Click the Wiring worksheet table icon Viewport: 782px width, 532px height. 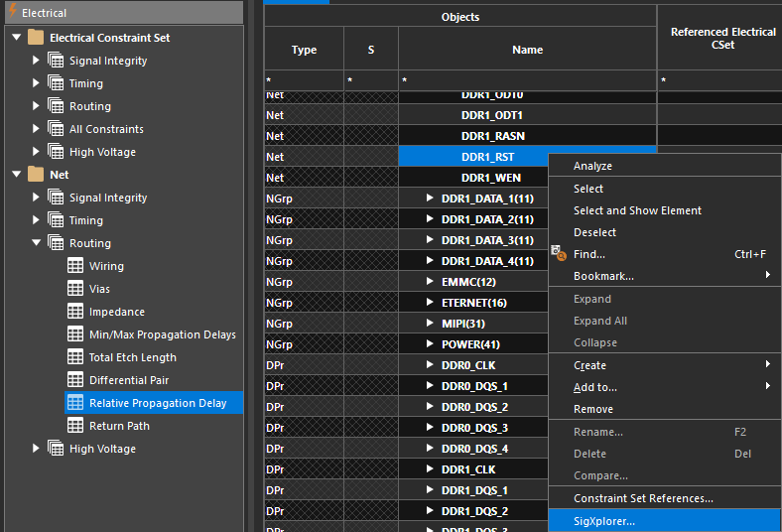pos(74,266)
